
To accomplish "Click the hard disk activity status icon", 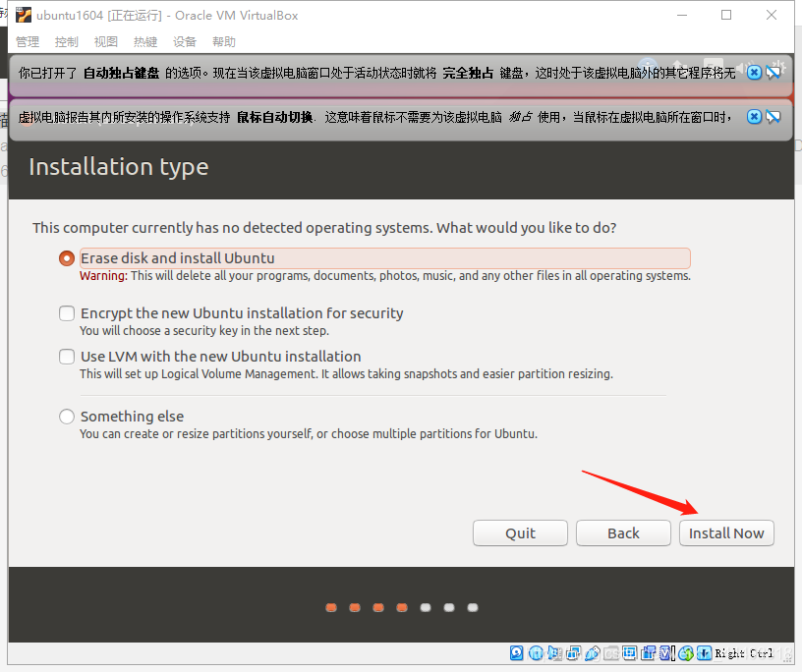I will [517, 653].
